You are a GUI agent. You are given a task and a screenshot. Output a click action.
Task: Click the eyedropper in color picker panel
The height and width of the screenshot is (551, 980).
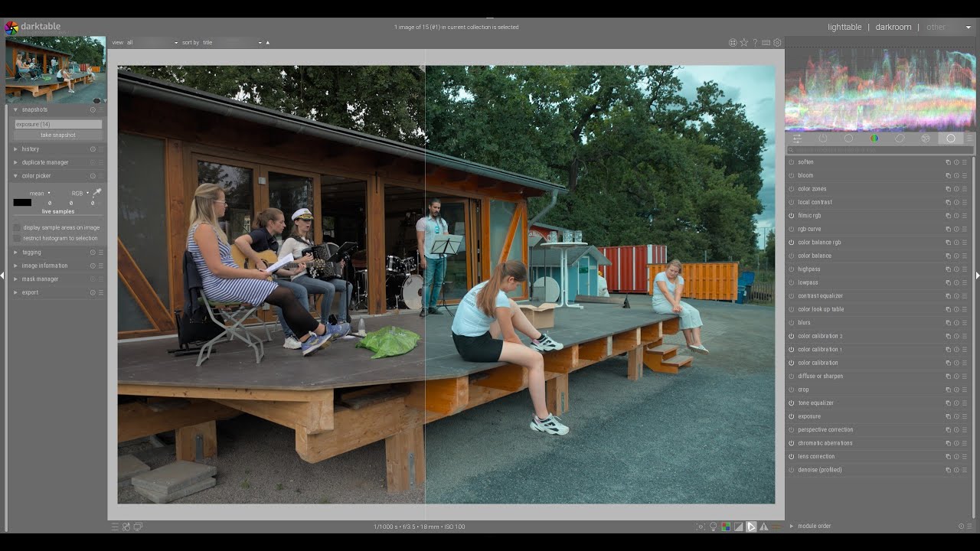97,193
